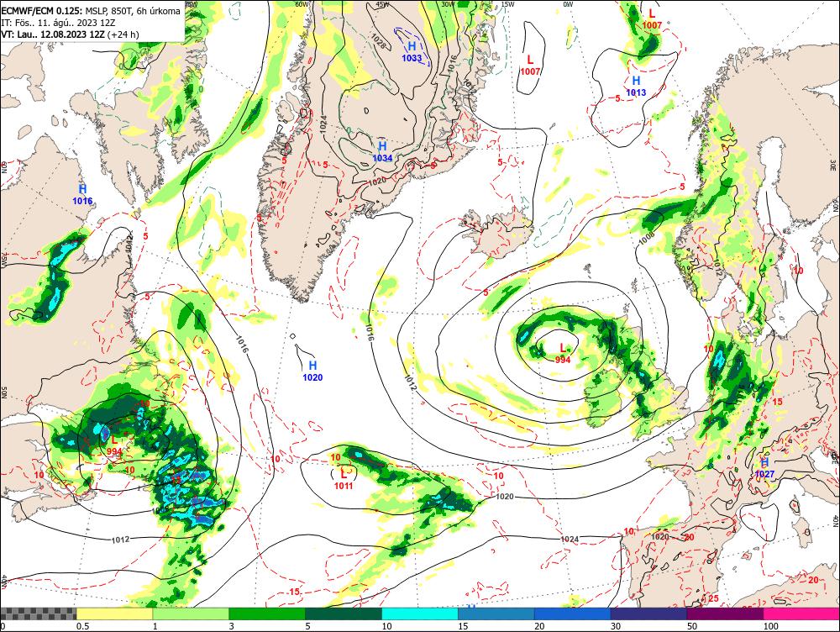The image size is (840, 632).
Task: Click the 'IT: Fös.. 11. ágú.. 2023 12Z' line
Action: [58, 23]
